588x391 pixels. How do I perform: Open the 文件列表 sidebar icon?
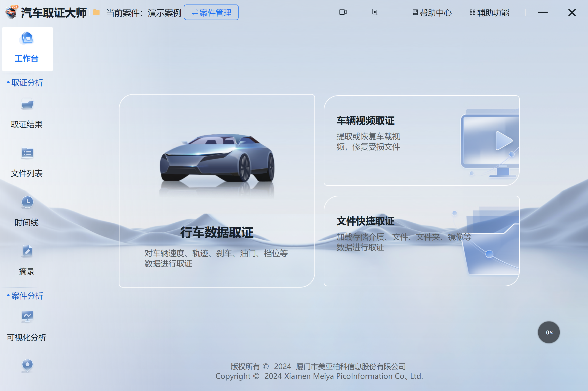(x=27, y=153)
